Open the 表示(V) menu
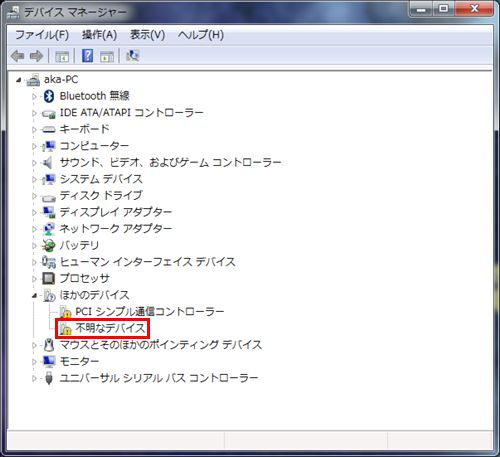 pyautogui.click(x=147, y=35)
